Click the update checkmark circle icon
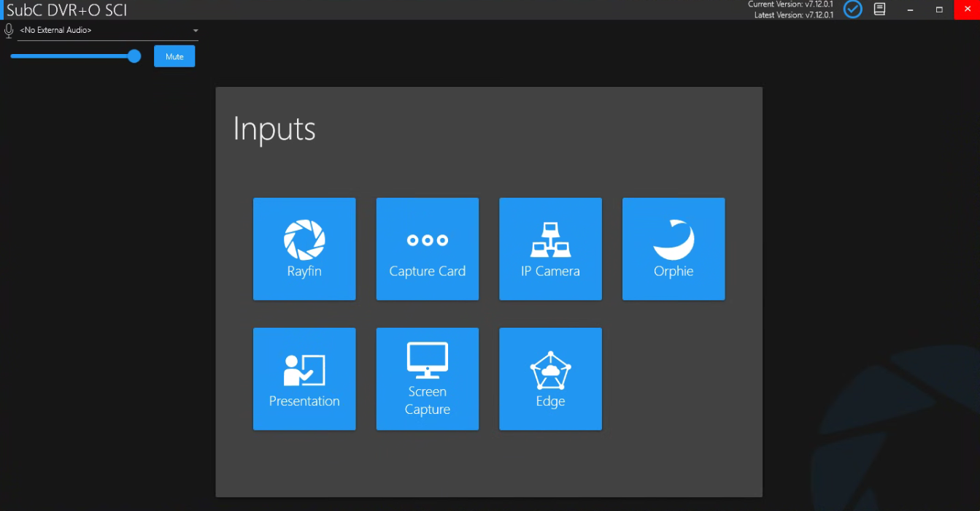The width and height of the screenshot is (980, 511). click(852, 9)
